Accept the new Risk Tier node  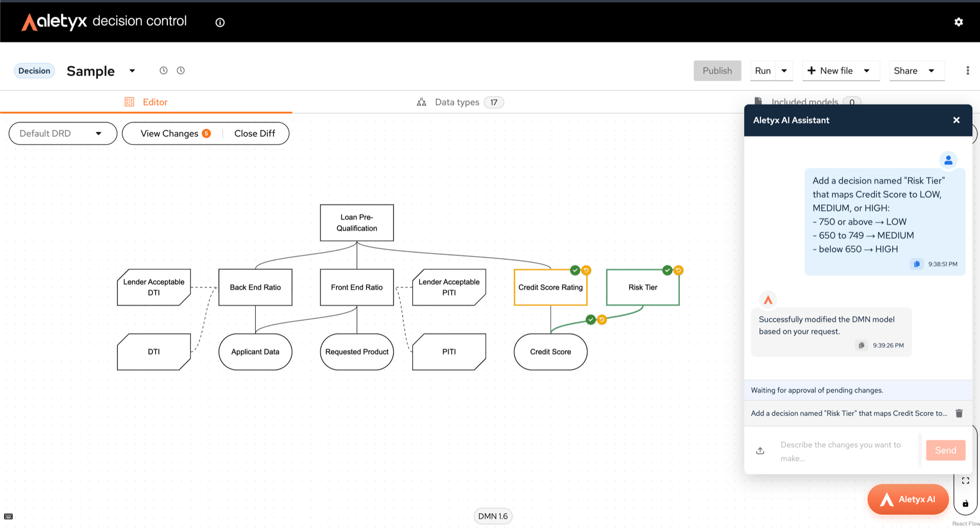(667, 270)
